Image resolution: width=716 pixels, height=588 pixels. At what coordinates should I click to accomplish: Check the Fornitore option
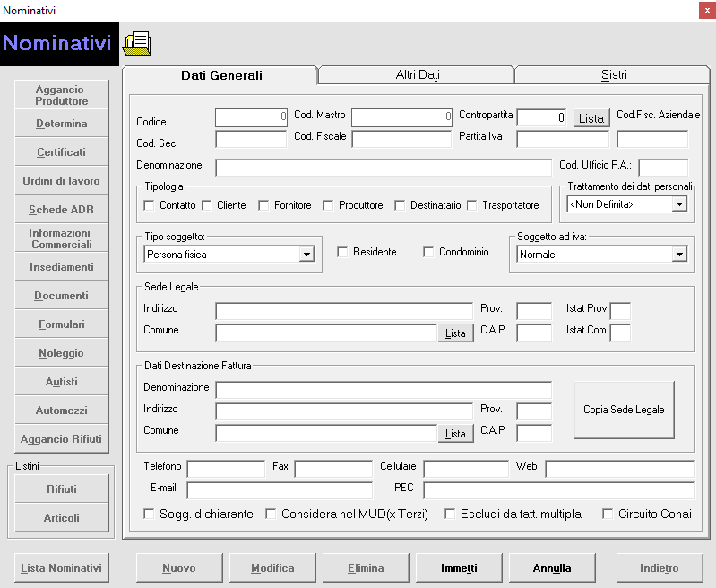263,205
